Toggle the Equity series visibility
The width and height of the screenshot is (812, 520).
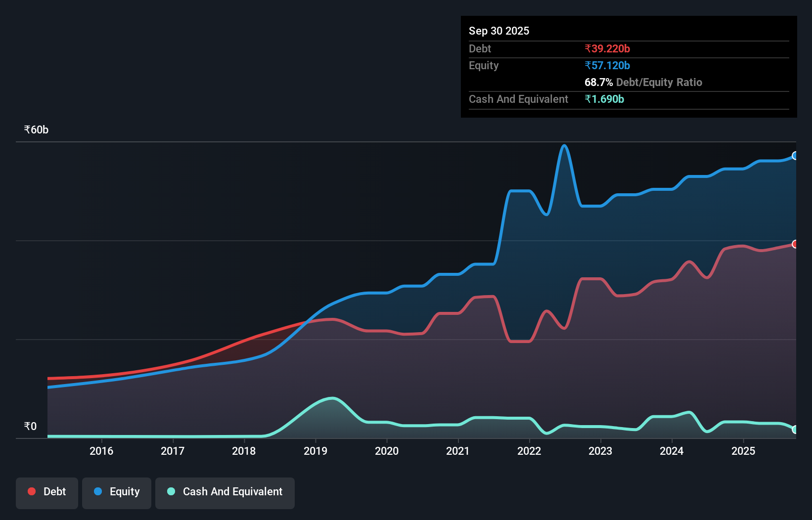[x=116, y=491]
